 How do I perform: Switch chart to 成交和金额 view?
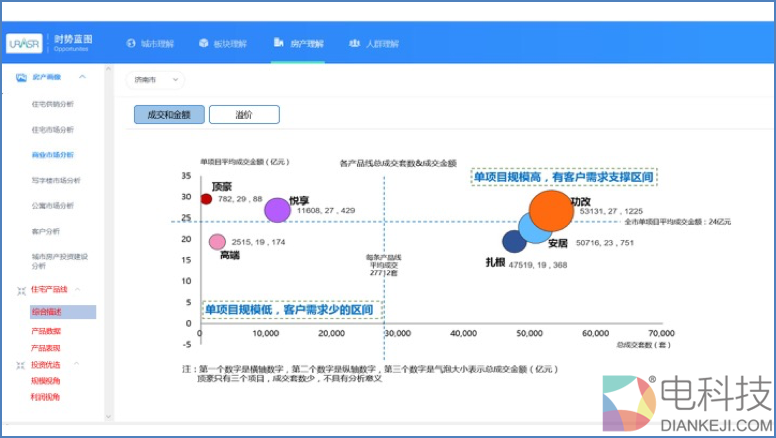(x=167, y=115)
